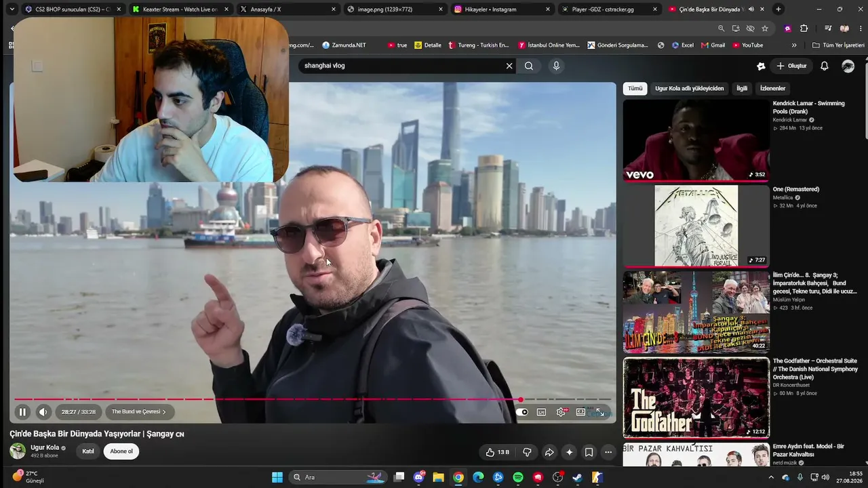This screenshot has height=488, width=868.
Task: Open the sparkle Ask feature button
Action: click(x=569, y=452)
